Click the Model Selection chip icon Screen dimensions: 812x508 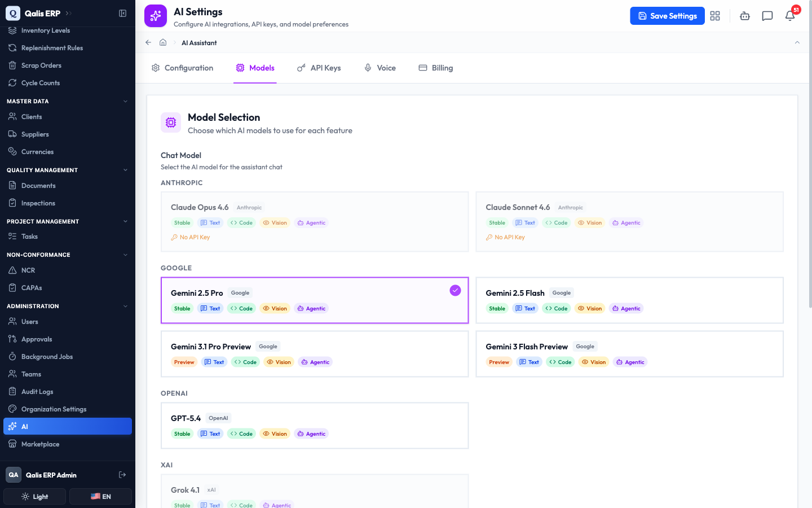click(x=171, y=122)
